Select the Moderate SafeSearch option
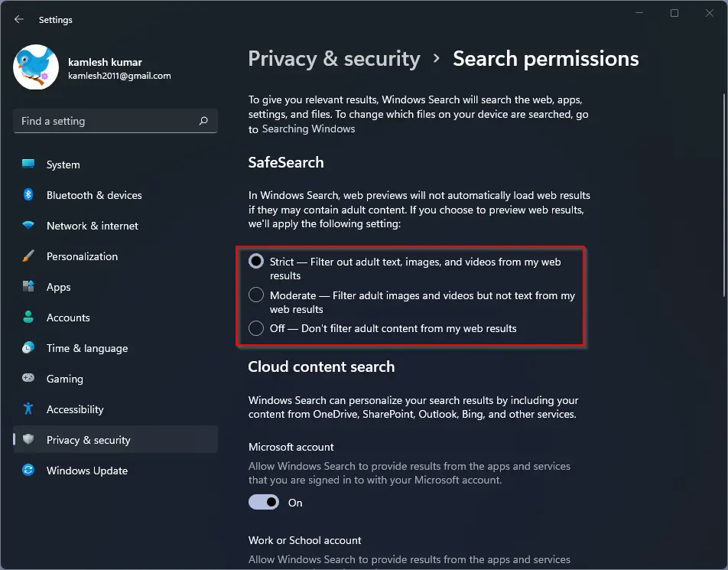This screenshot has width=728, height=570. (x=256, y=295)
